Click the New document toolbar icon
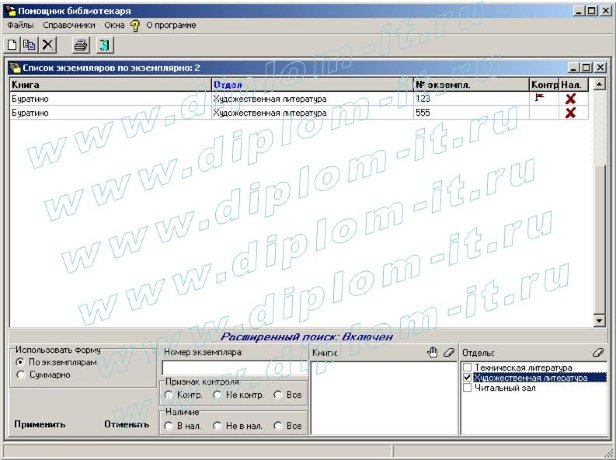The height and width of the screenshot is (460, 616). pos(12,45)
